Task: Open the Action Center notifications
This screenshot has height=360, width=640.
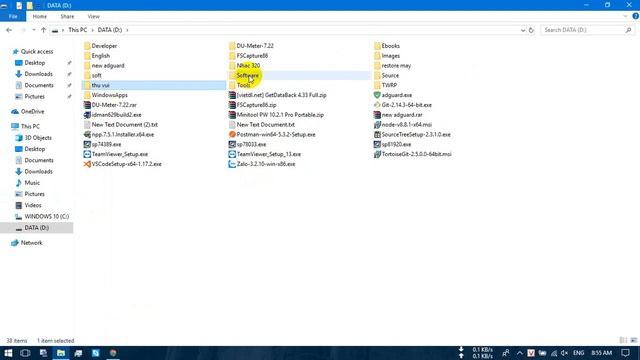Action: point(626,353)
